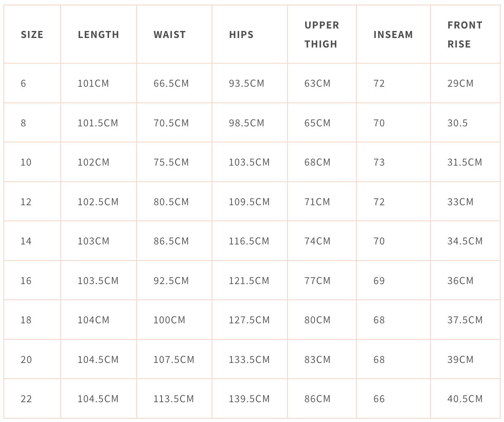Image resolution: width=504 pixels, height=422 pixels.
Task: Click the WAIST column header
Action: tap(169, 35)
